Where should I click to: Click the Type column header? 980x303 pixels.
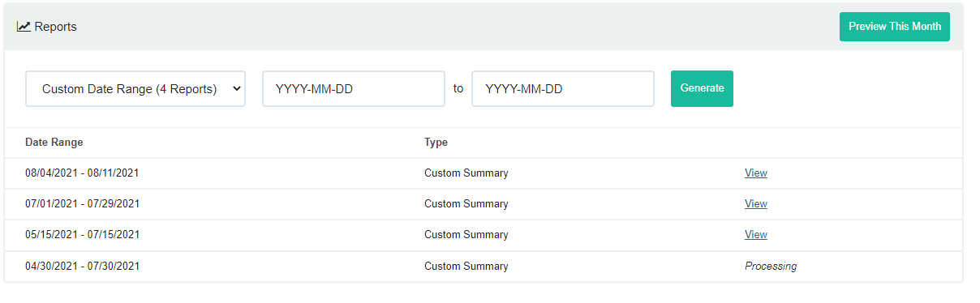(436, 143)
